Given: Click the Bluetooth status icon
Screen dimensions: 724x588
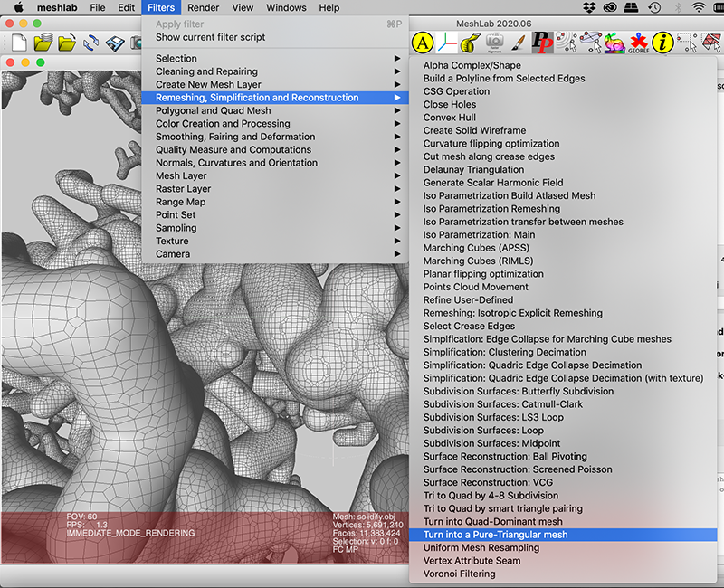Looking at the screenshot, I should [678, 7].
